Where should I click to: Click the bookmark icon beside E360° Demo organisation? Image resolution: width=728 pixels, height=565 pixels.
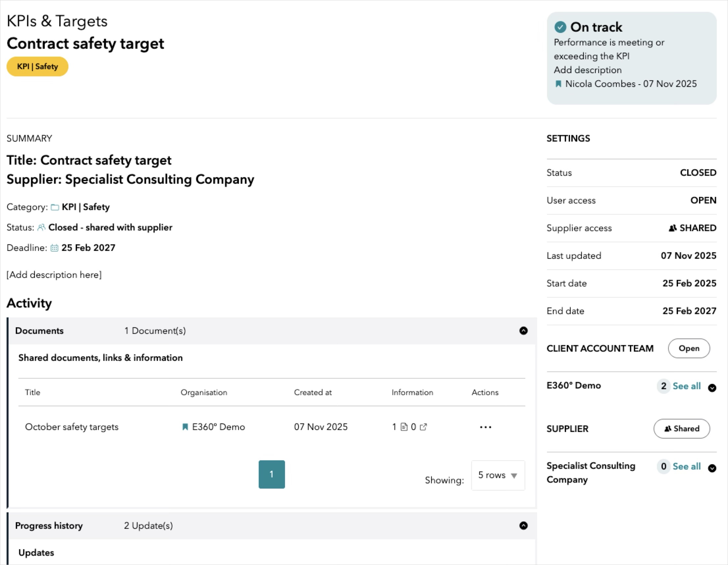point(185,427)
